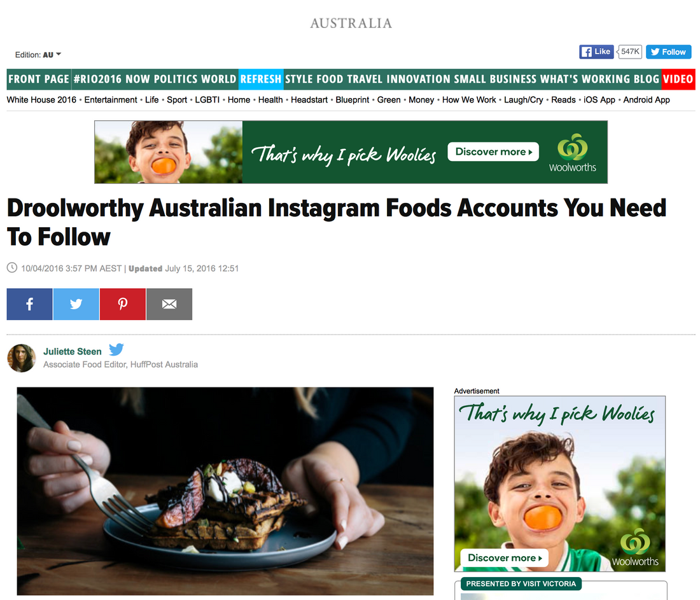Click Discover more in banner ad

click(493, 152)
